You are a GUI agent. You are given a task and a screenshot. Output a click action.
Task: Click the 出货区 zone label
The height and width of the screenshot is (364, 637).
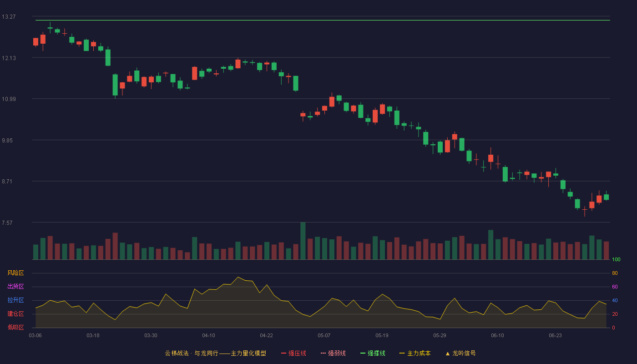click(x=15, y=287)
